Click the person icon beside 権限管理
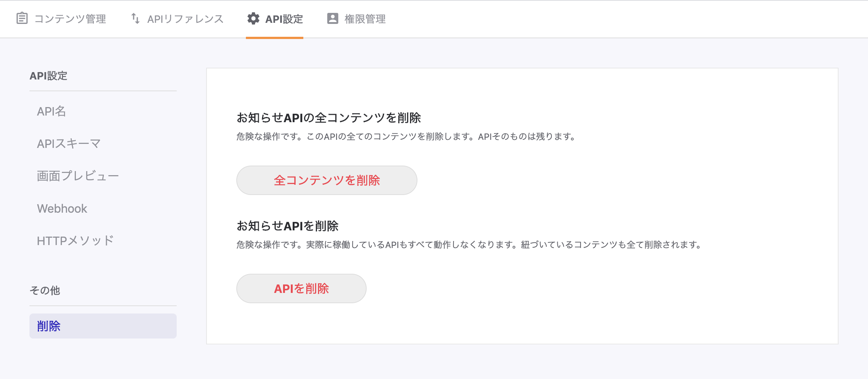Viewport: 868px width, 379px height. pos(333,18)
